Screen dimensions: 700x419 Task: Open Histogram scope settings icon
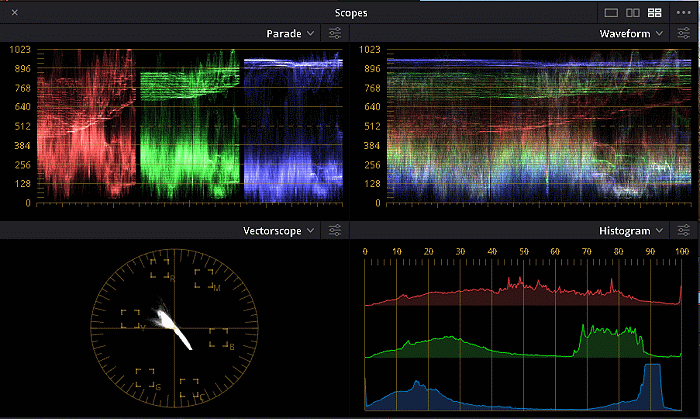point(683,230)
